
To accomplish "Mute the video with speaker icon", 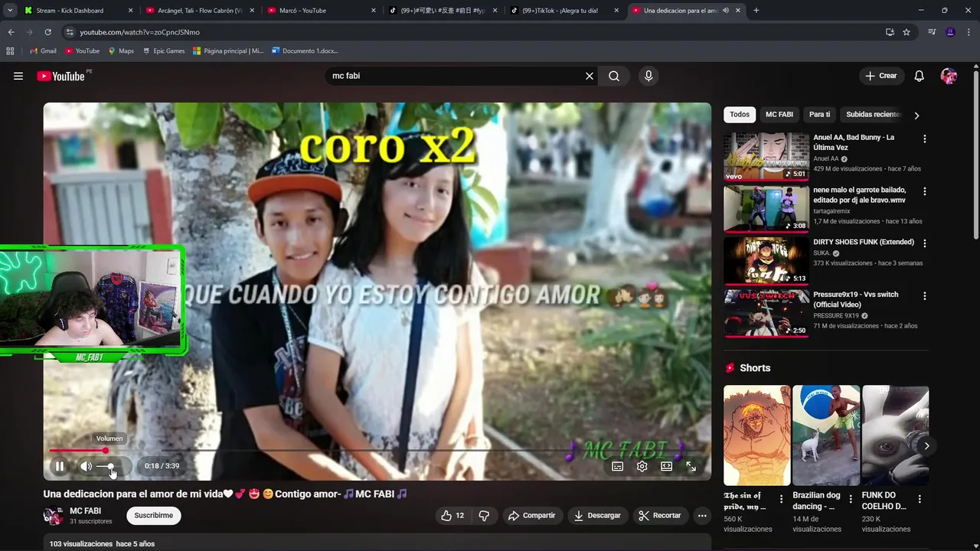I will (x=86, y=466).
